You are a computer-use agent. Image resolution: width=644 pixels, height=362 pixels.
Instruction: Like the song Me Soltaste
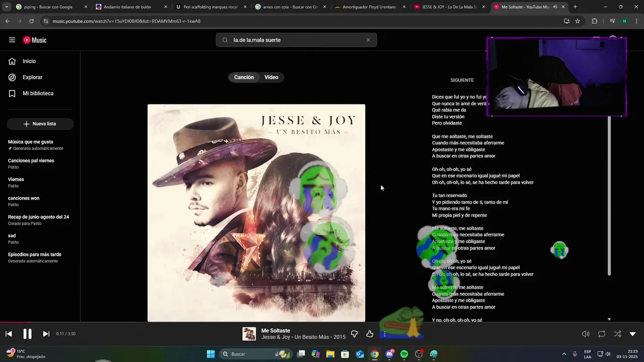tap(370, 334)
